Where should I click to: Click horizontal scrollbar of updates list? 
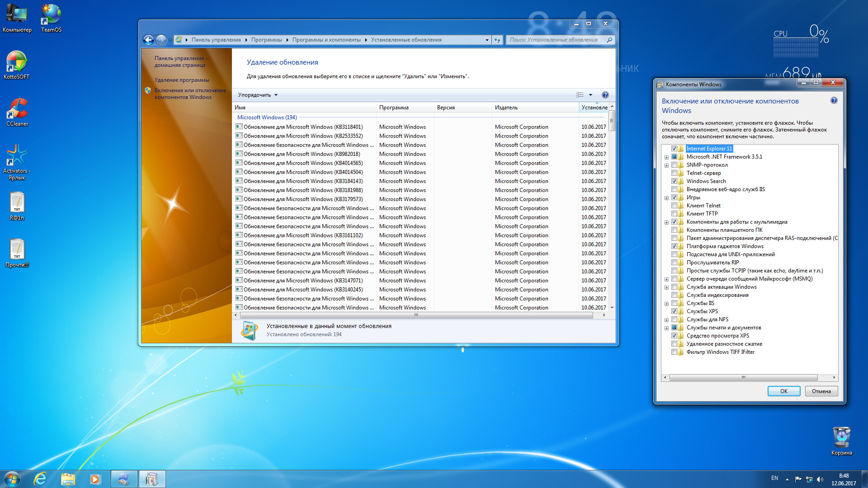coord(416,315)
